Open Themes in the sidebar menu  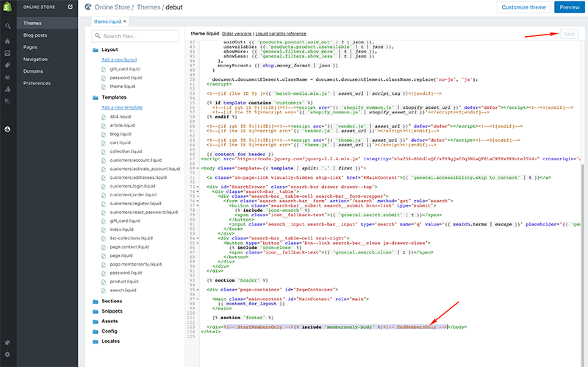coord(32,24)
